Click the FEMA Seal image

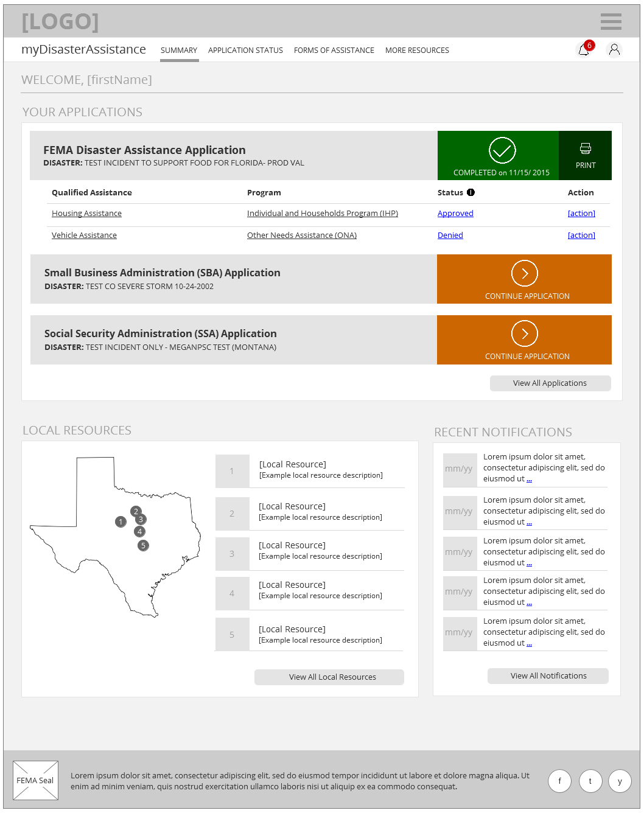[35, 780]
